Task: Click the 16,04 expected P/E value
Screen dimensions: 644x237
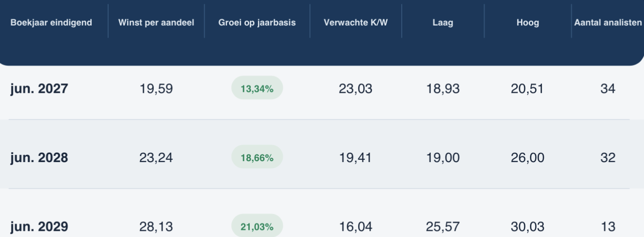Action: [x=356, y=227]
